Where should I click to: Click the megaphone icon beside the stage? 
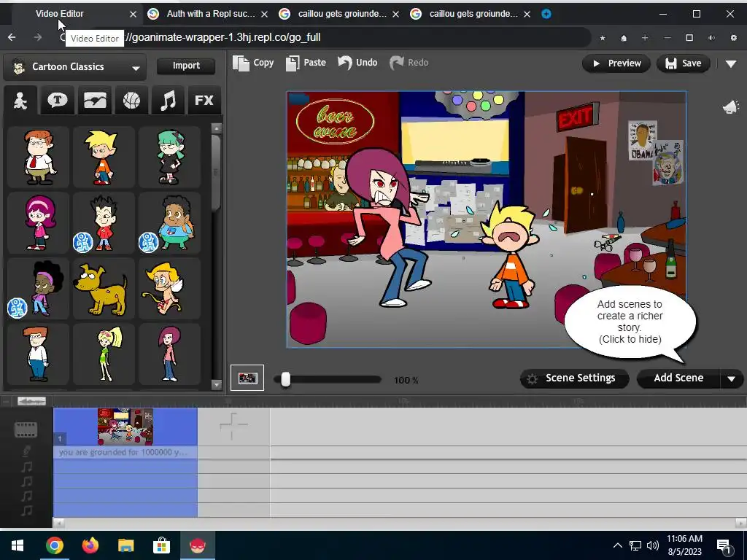click(x=730, y=107)
